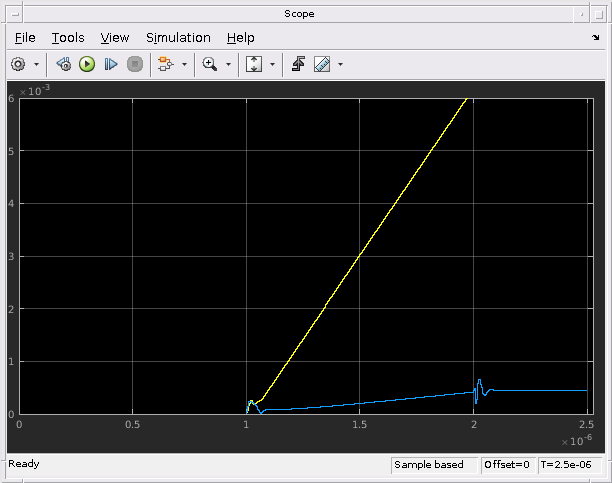Open the File menu
Screen dimensions: 612x483
[25, 37]
